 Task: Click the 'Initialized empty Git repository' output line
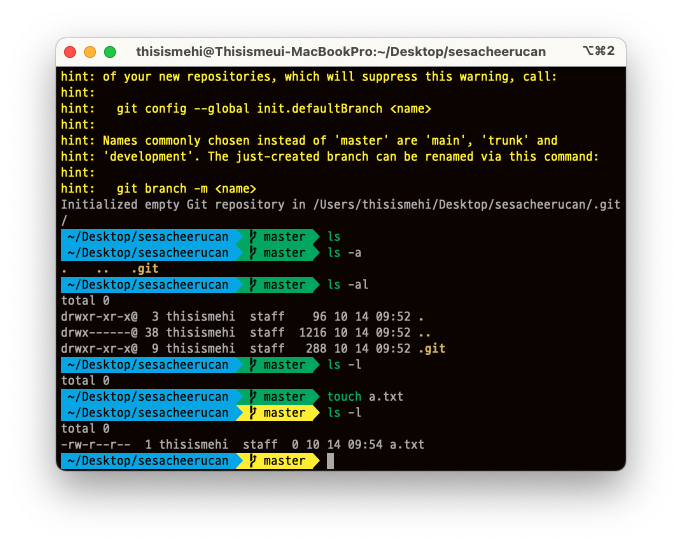(x=341, y=205)
